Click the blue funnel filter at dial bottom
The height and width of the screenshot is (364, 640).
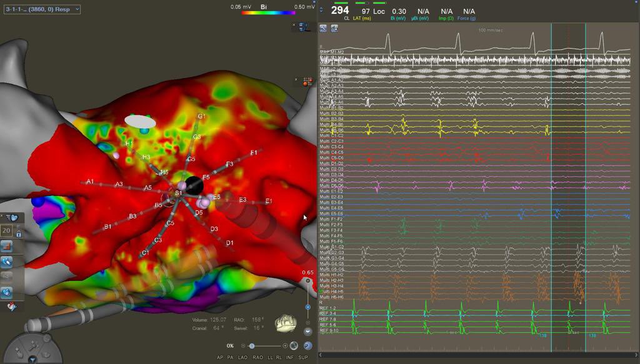pyautogui.click(x=32, y=360)
